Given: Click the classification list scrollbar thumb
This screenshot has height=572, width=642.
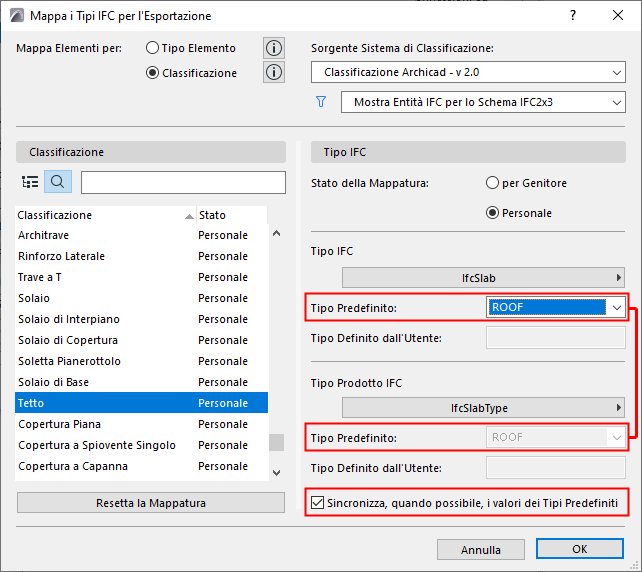Looking at the screenshot, I should [x=276, y=443].
